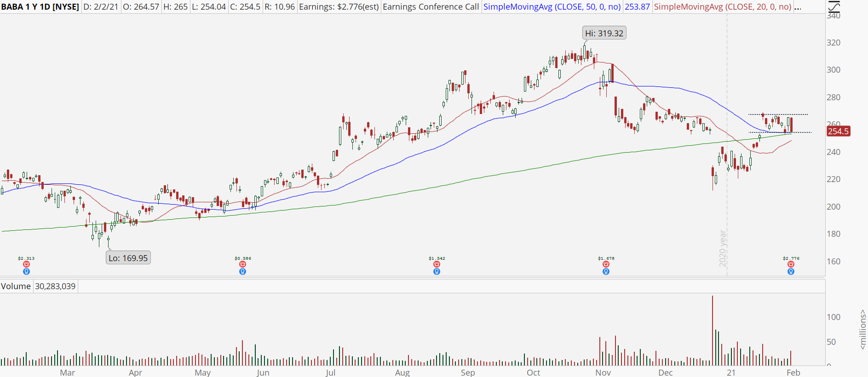Click the 240 price axis label
The height and width of the screenshot is (377, 868).
click(834, 152)
